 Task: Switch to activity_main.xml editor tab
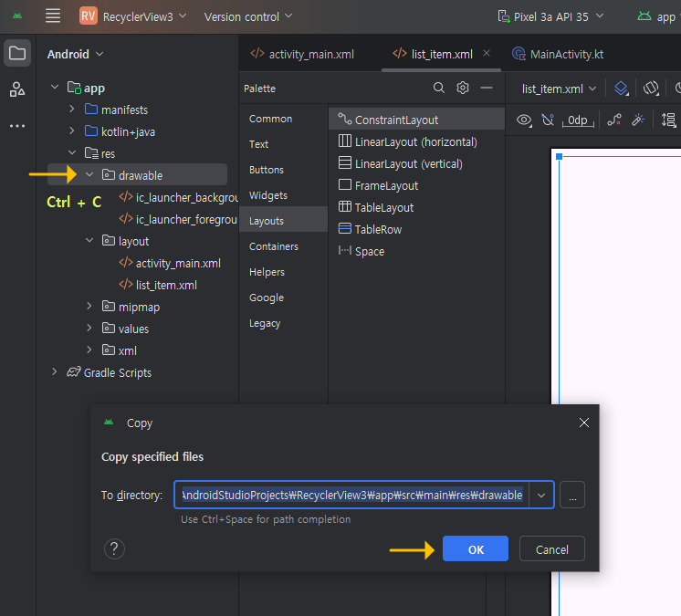302,54
